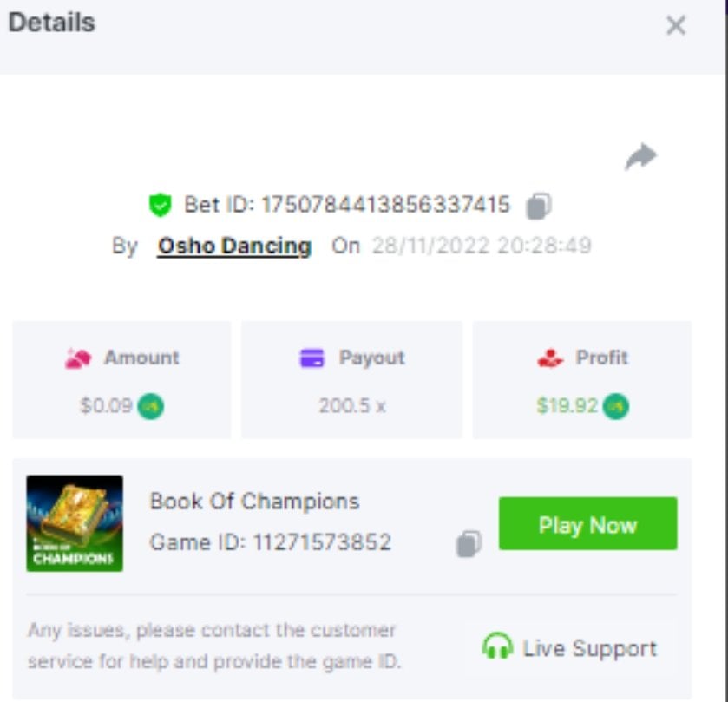728x702 pixels.
Task: Open Book Of Champions game thumbnail
Action: click(x=75, y=523)
